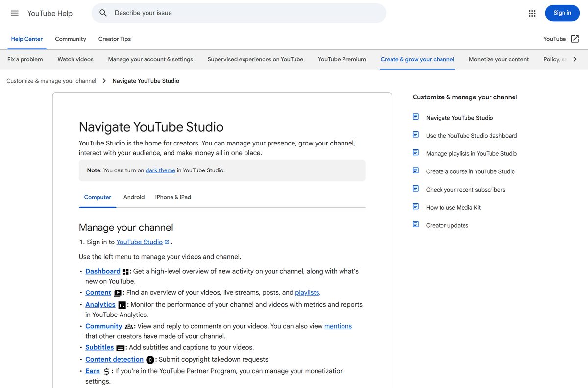The width and height of the screenshot is (588, 388).
Task: Click article icon beside Navigate YouTube Studio
Action: tap(416, 117)
